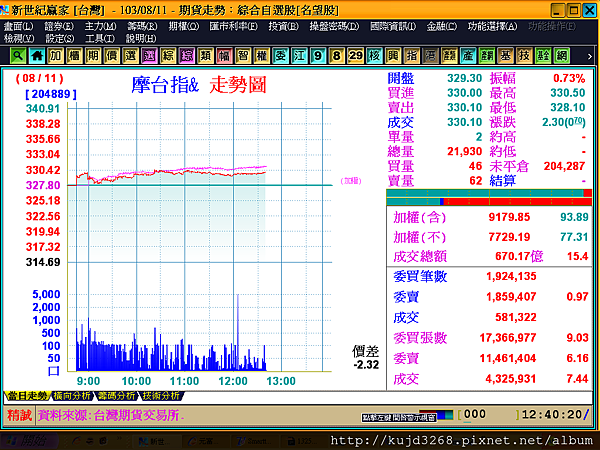Switch to the 當日走勢 tab
600x450 pixels.
coord(27,396)
